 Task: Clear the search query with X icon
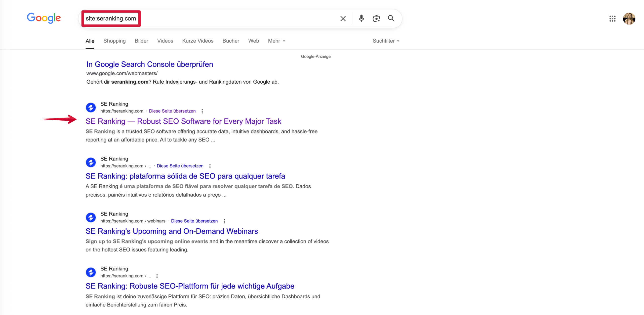pos(343,18)
